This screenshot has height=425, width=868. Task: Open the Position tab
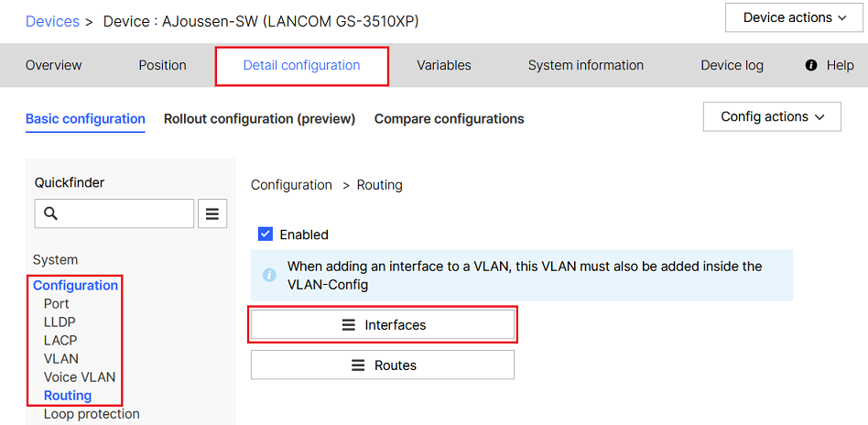[x=162, y=66]
